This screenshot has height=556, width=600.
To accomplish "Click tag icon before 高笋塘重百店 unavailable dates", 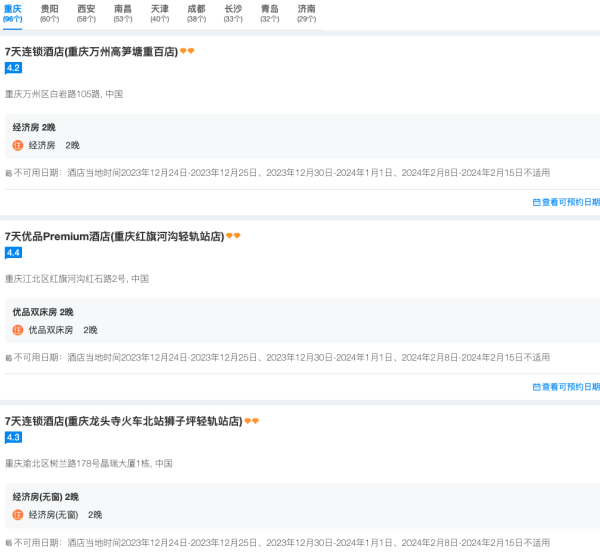I will tap(8, 173).
